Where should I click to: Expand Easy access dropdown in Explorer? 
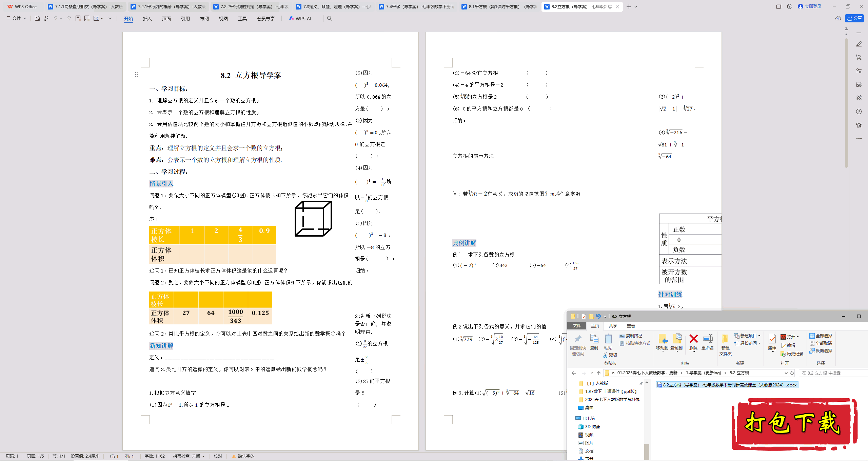pos(759,343)
